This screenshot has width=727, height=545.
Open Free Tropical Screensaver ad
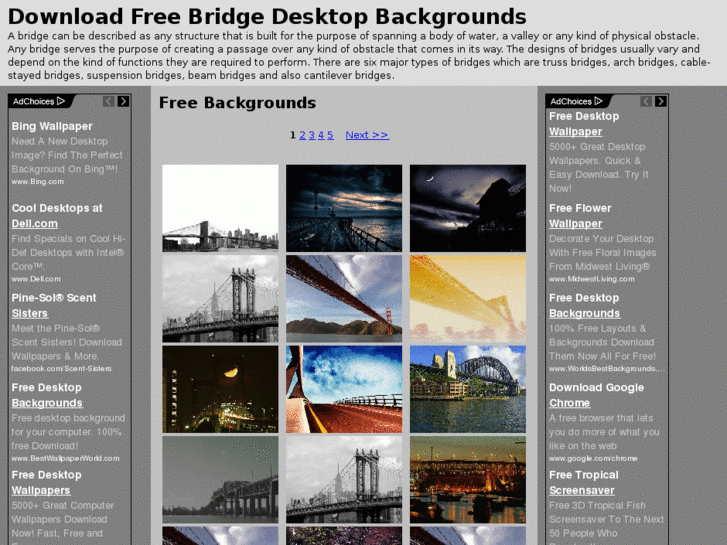[x=584, y=482]
